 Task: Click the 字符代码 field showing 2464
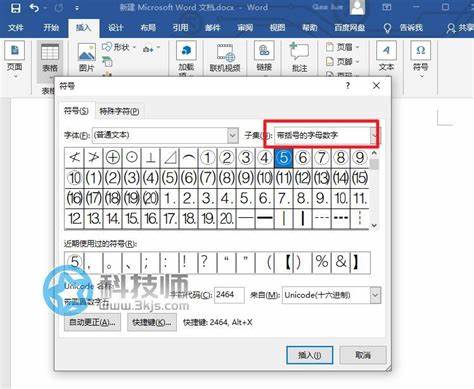(229, 295)
